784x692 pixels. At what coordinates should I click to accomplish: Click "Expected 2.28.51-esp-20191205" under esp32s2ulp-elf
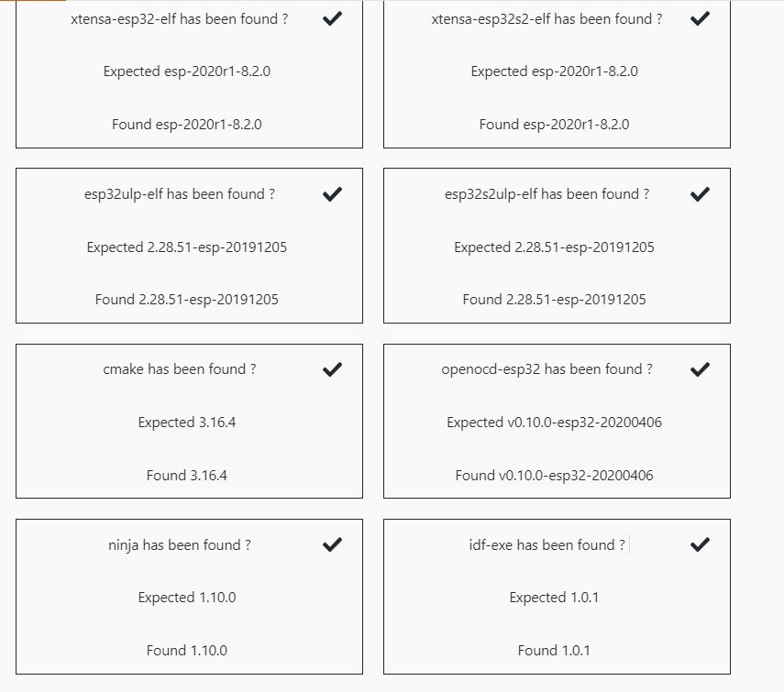point(555,247)
